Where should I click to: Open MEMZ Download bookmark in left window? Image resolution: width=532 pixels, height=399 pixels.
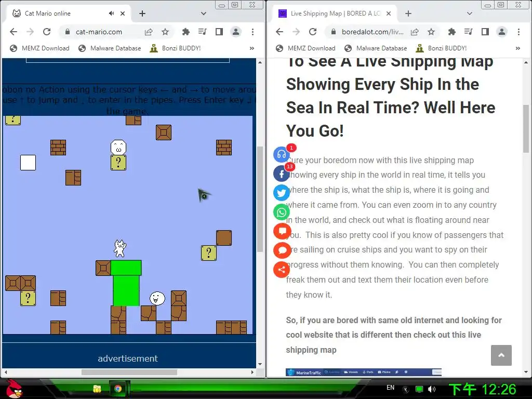pos(39,48)
